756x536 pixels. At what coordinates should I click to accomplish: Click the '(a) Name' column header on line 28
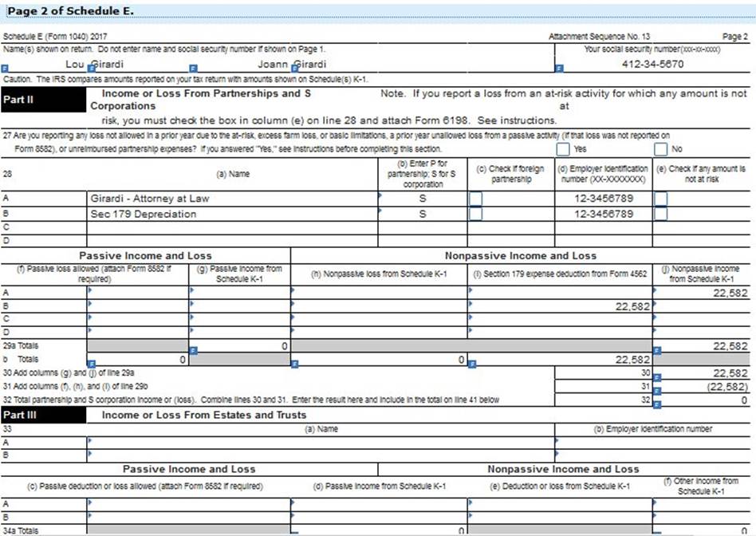click(x=232, y=174)
